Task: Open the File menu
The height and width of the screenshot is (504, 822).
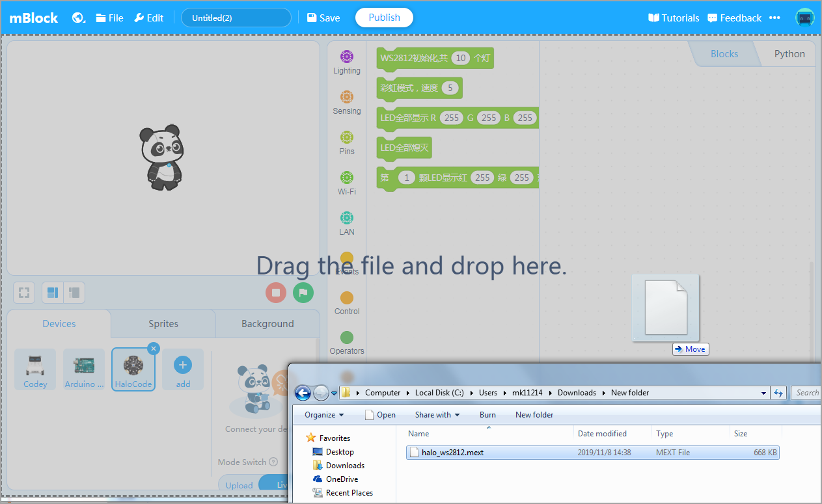Action: pos(109,18)
